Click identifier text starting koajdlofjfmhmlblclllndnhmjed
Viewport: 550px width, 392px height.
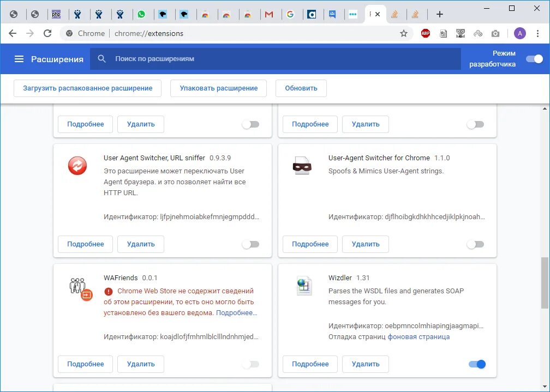(209, 337)
